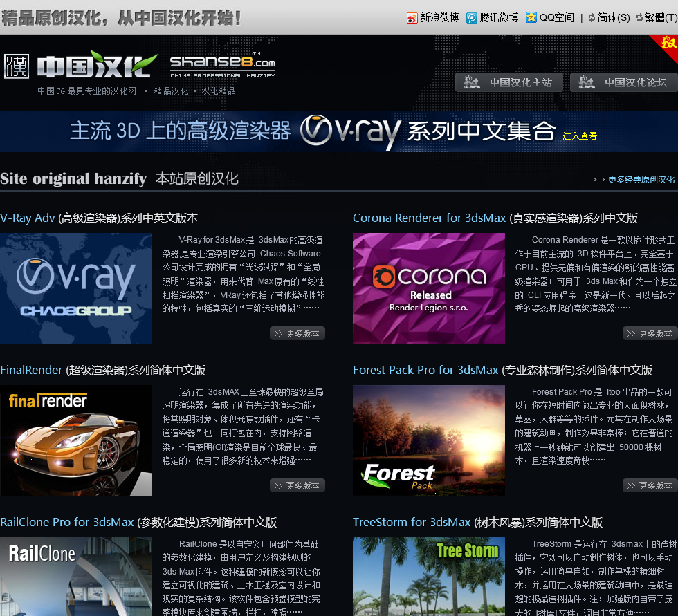Screen dimensions: 678x616
Task: Open 更多经典原创汉化 link
Action: point(641,180)
